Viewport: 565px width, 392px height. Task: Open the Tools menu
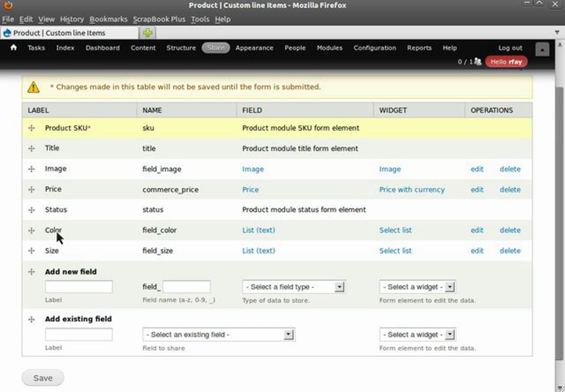[x=200, y=19]
